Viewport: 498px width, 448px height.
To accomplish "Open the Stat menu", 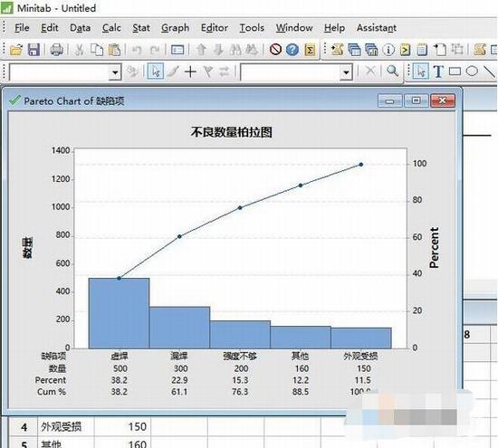I will pyautogui.click(x=141, y=28).
